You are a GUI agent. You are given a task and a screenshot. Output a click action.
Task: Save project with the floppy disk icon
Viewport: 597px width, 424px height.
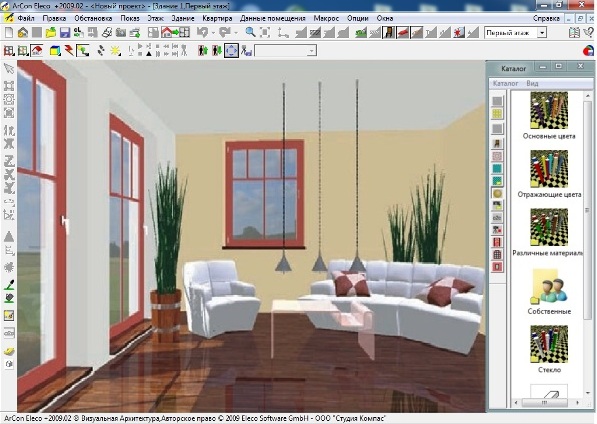[65, 33]
